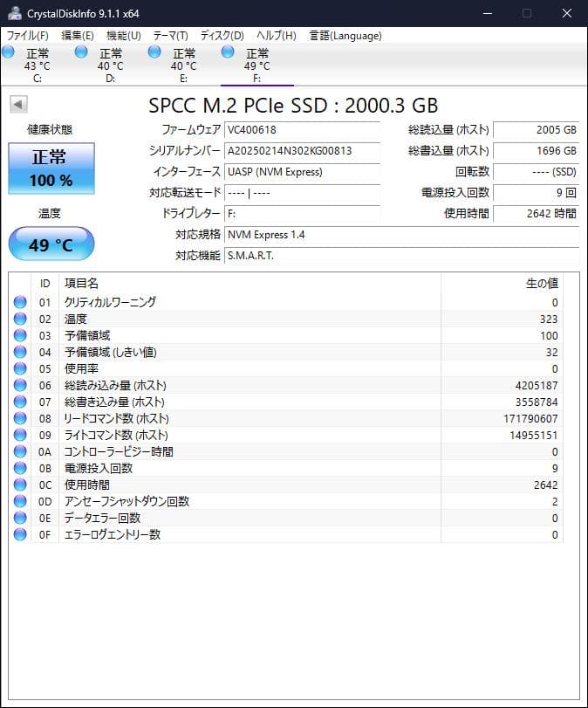Screen dimensions: 588x708
Task: Click status orb of アンセーフシャットダウン回数 row
Action: click(20, 501)
